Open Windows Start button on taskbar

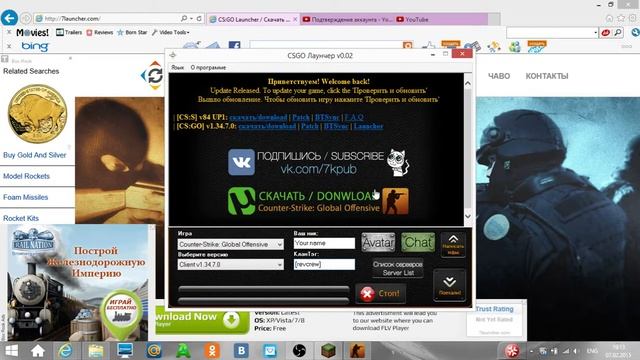(11, 351)
